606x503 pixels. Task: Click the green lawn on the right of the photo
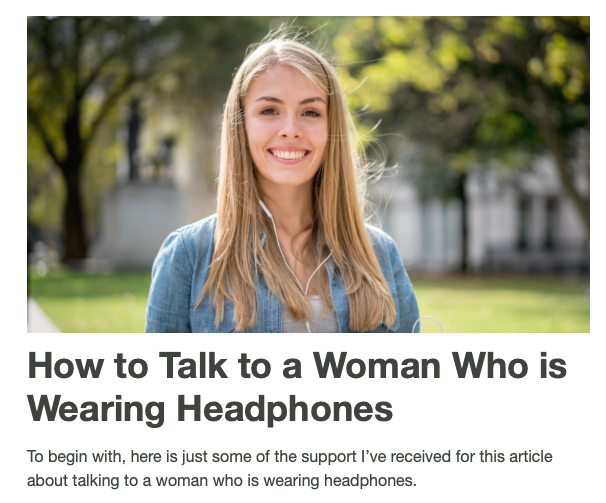click(x=502, y=305)
